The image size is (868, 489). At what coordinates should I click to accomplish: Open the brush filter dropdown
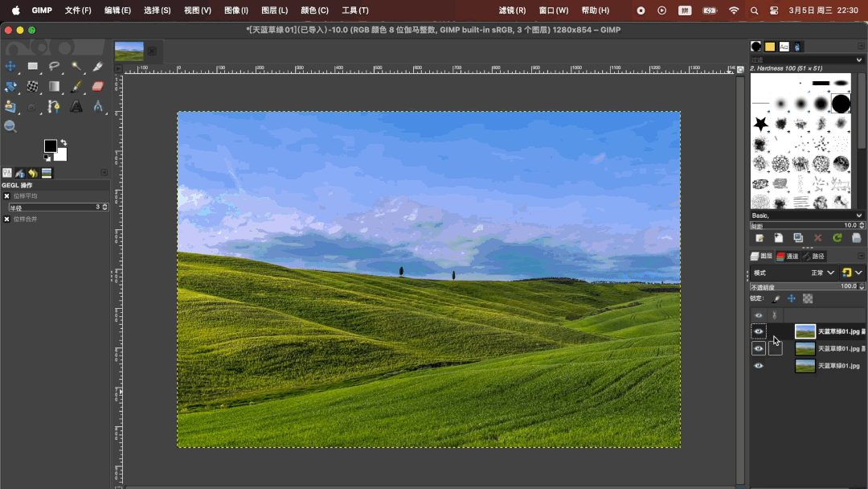tap(858, 60)
